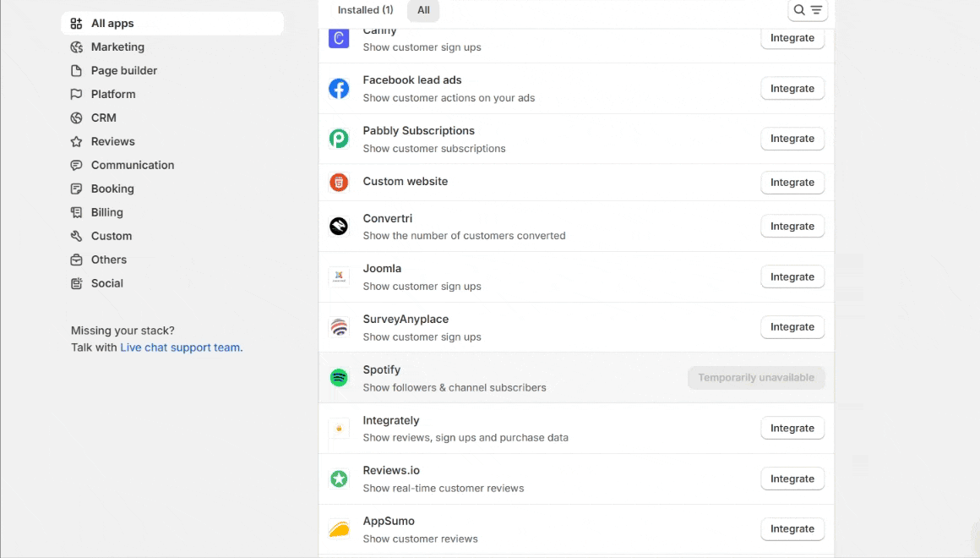Click 'Show reviews, sign ups and purchase data'
The height and width of the screenshot is (558, 980).
[x=465, y=437]
